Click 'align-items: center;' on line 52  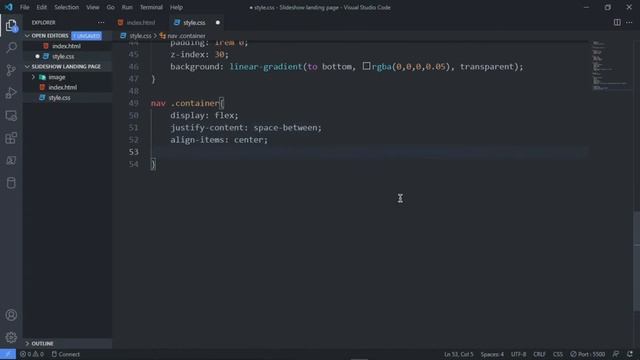coord(219,140)
